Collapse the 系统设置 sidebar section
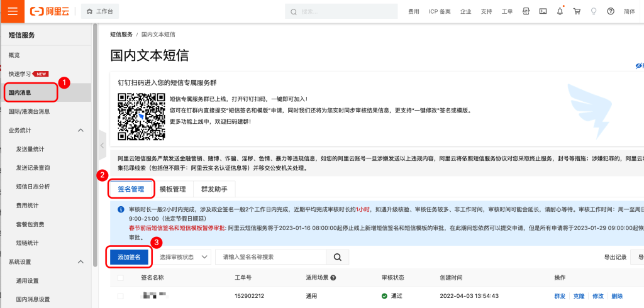 tap(80, 261)
